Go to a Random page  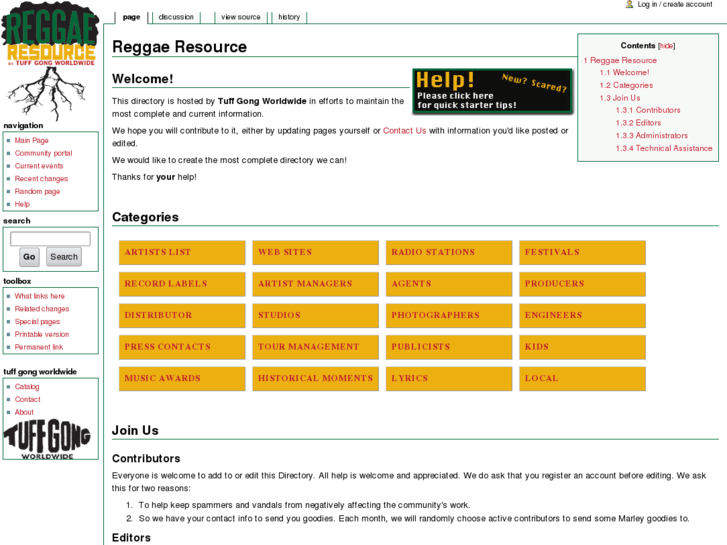37,192
